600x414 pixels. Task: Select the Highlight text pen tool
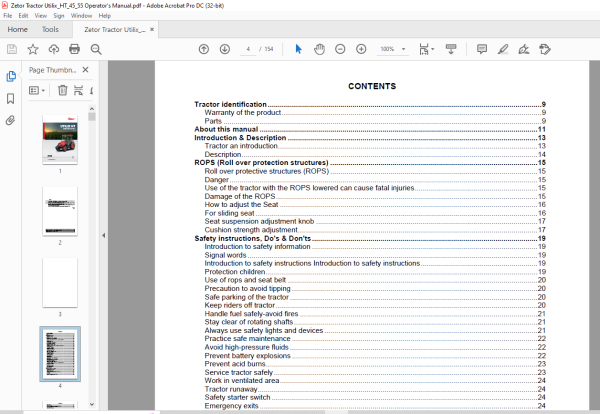503,49
